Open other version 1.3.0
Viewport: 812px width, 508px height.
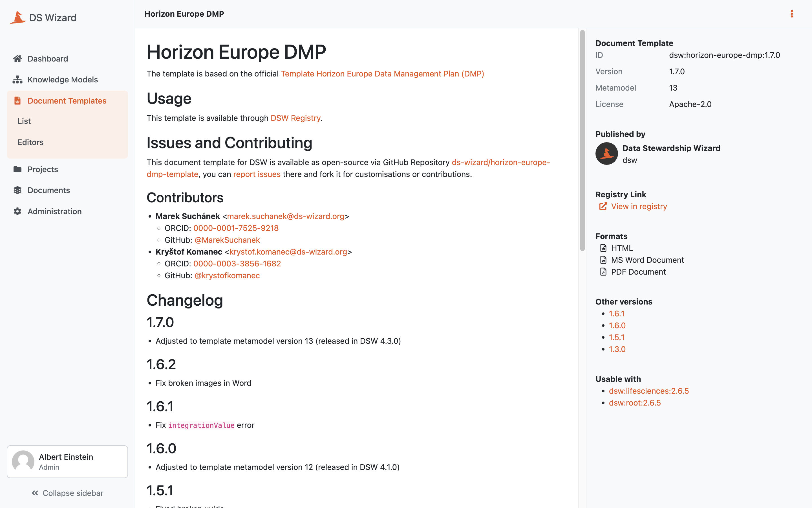pos(617,349)
